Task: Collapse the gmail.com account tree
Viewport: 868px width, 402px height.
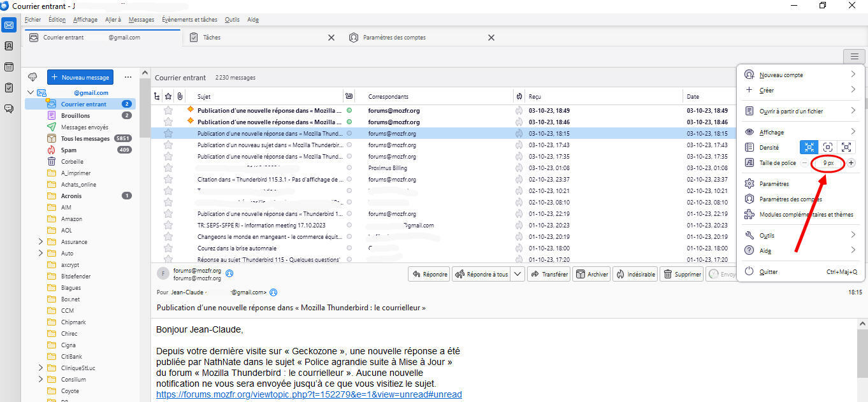Action: pyautogui.click(x=30, y=93)
